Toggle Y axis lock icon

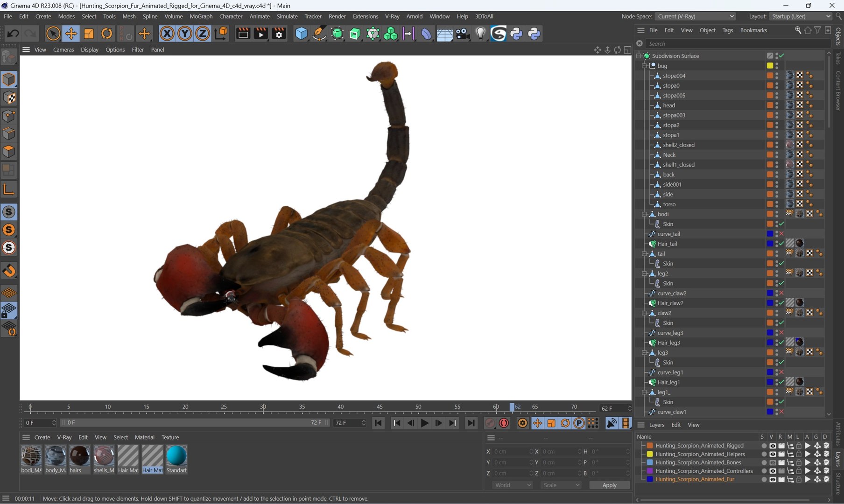point(185,34)
